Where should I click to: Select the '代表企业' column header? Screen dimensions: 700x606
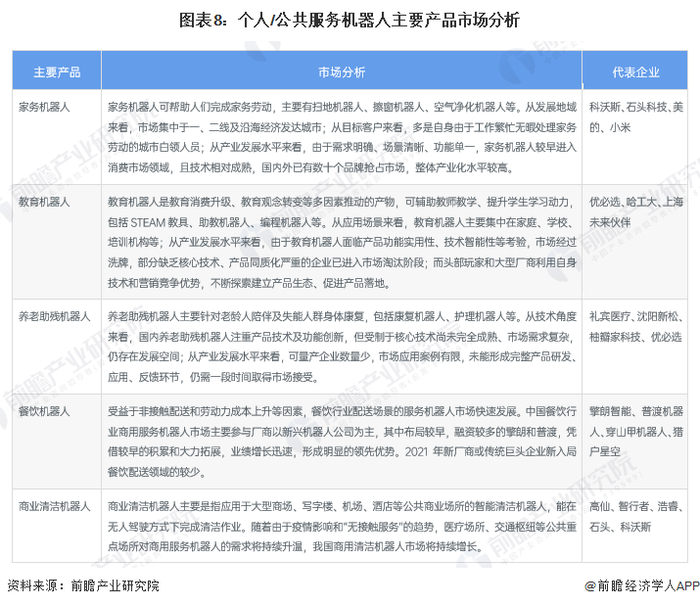635,71
